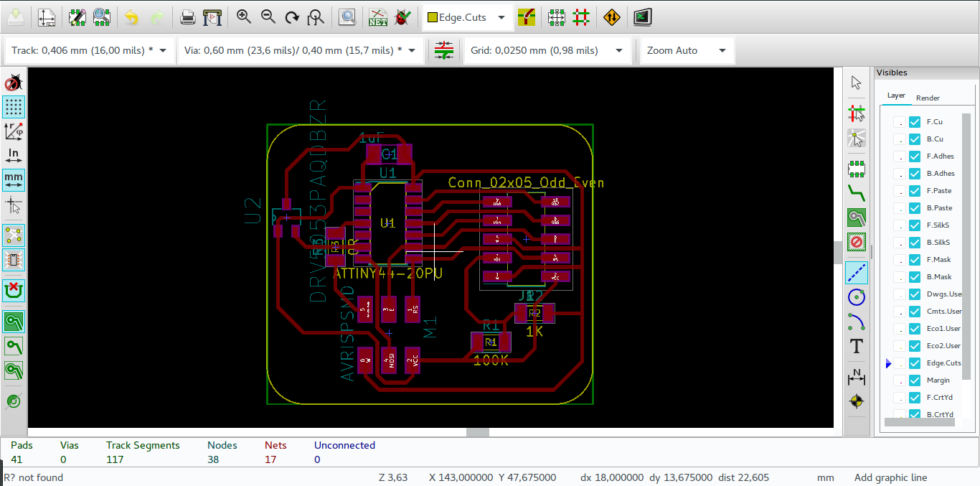980x486 pixels.
Task: Expand the Zoom Auto dropdown
Action: 723,50
